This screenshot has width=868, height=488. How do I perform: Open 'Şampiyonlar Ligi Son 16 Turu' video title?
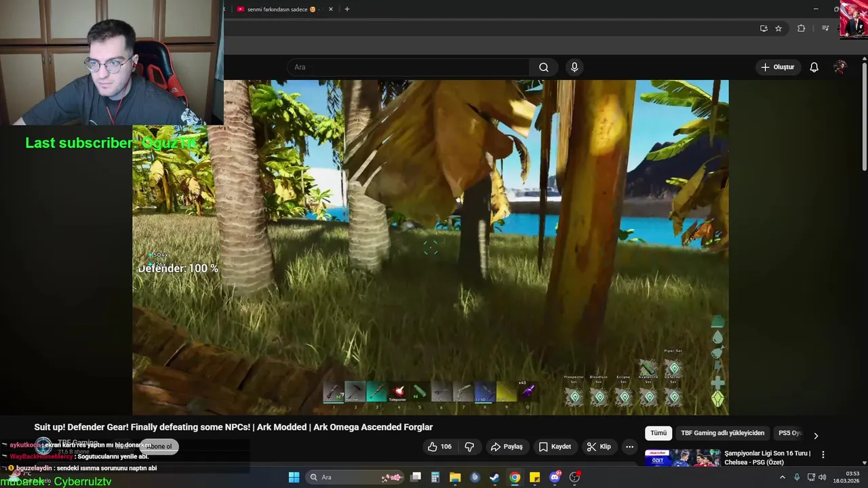point(767,457)
